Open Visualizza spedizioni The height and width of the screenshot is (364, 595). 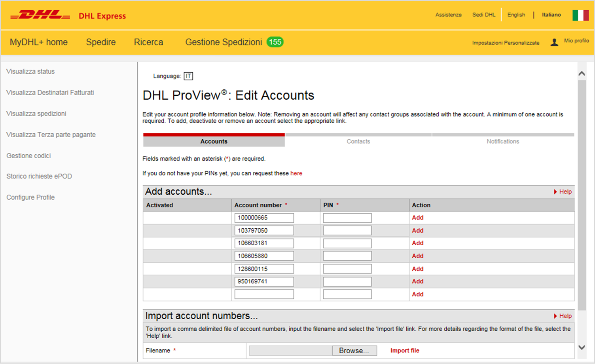pos(36,114)
